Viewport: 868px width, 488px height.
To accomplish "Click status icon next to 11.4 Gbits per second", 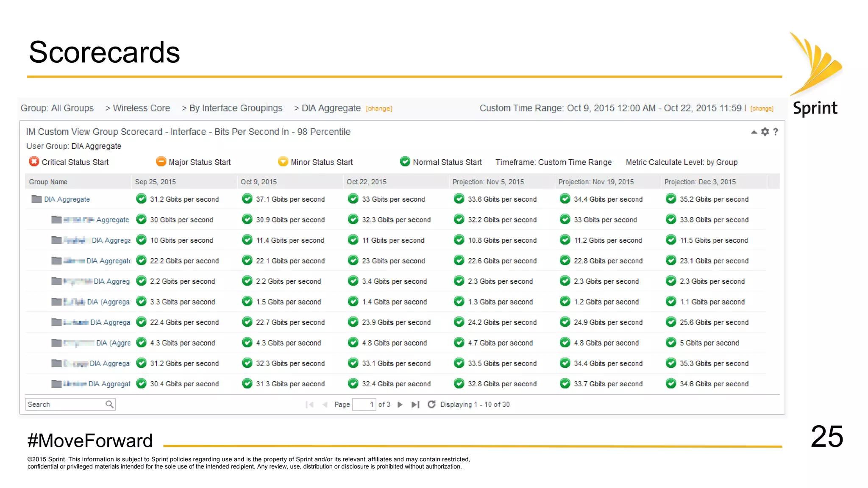I will (x=247, y=240).
